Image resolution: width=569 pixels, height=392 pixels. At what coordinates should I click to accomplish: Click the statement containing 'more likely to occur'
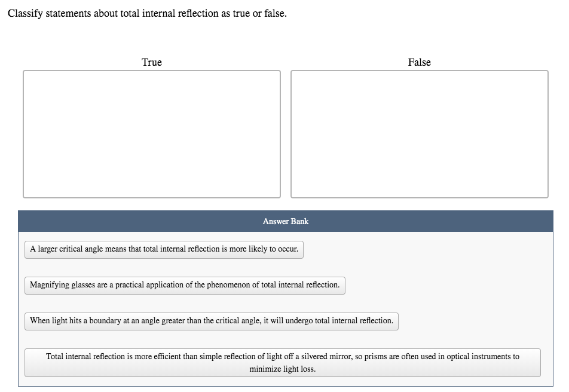164,249
